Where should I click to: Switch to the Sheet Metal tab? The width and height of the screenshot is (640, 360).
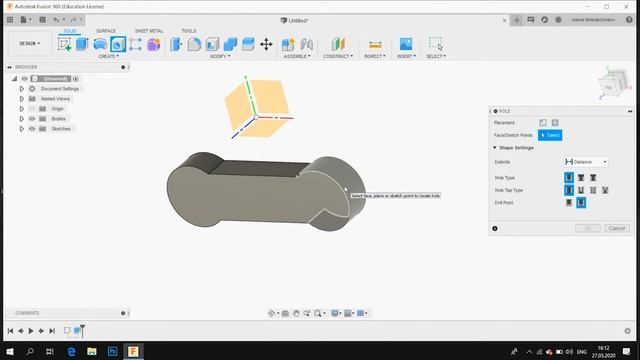(x=149, y=31)
